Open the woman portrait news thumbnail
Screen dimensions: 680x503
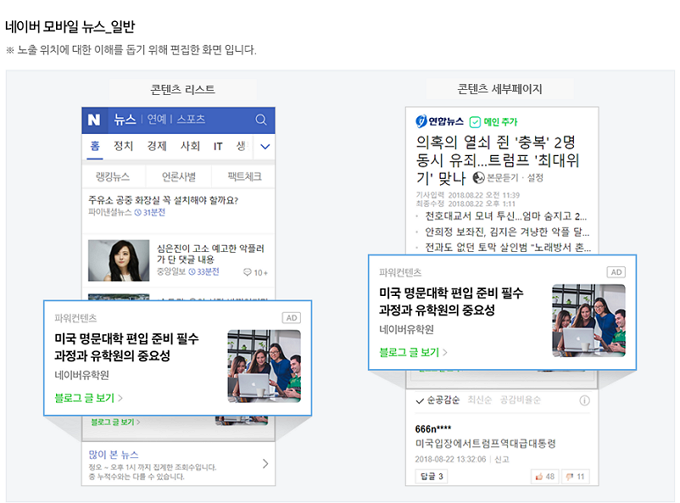click(118, 261)
